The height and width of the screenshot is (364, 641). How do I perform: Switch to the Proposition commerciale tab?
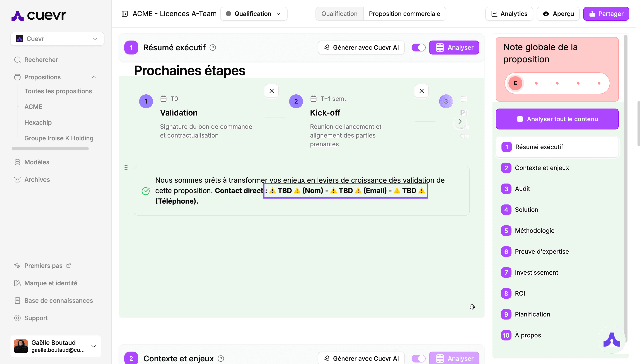pos(404,14)
